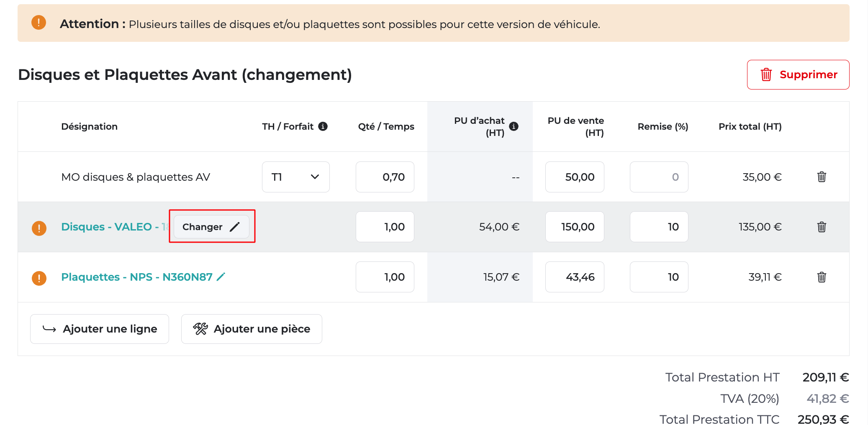Viewport: 868px width, 425px height.
Task: Remove the Plaquettes NPS row via trash icon
Action: [822, 277]
